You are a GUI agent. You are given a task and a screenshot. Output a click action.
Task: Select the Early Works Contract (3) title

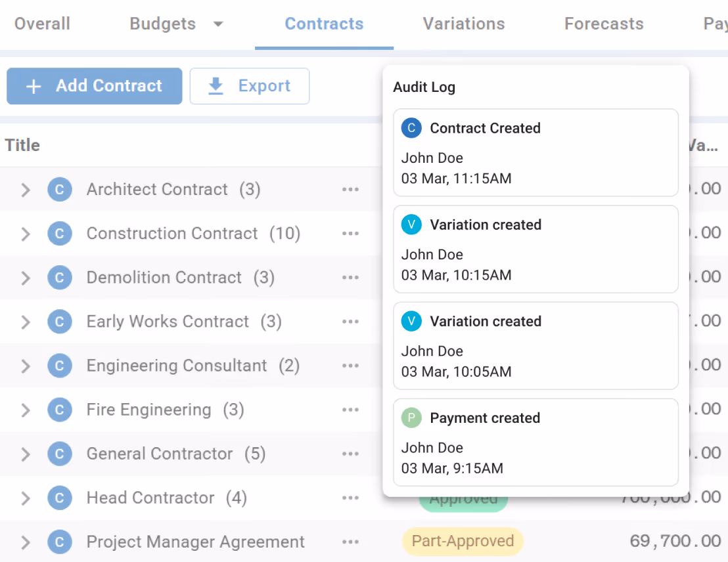coord(184,322)
